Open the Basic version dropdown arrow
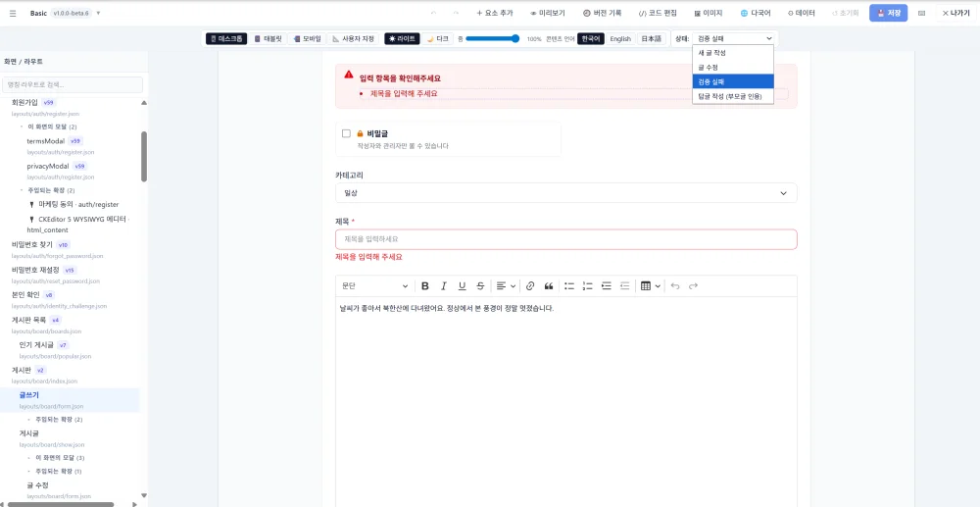 [x=98, y=13]
